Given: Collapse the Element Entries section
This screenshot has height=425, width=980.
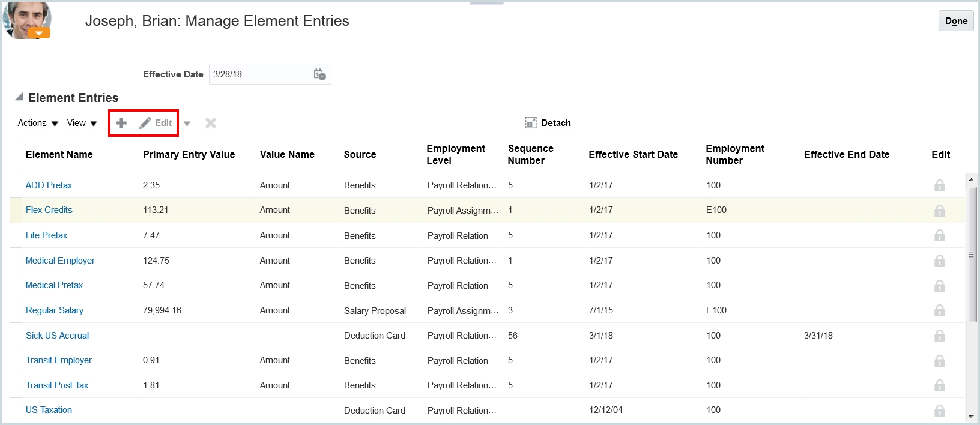Looking at the screenshot, I should tap(19, 97).
